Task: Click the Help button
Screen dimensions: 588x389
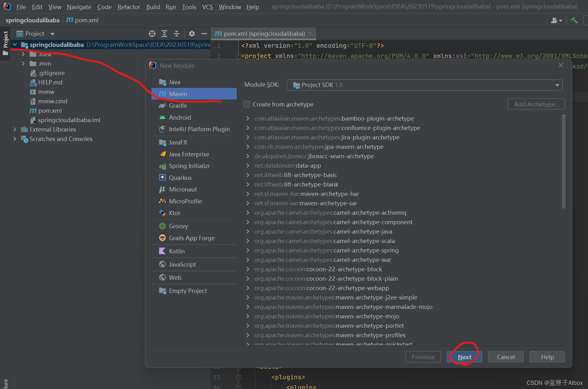Action: 547,357
